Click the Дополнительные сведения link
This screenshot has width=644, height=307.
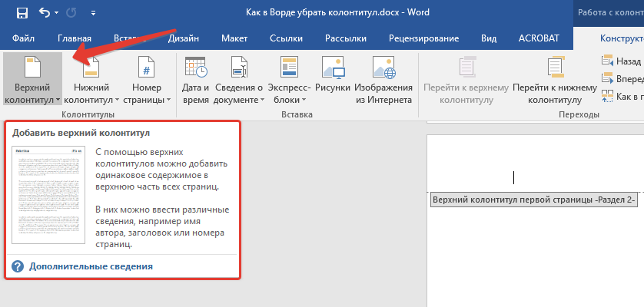coord(91,266)
